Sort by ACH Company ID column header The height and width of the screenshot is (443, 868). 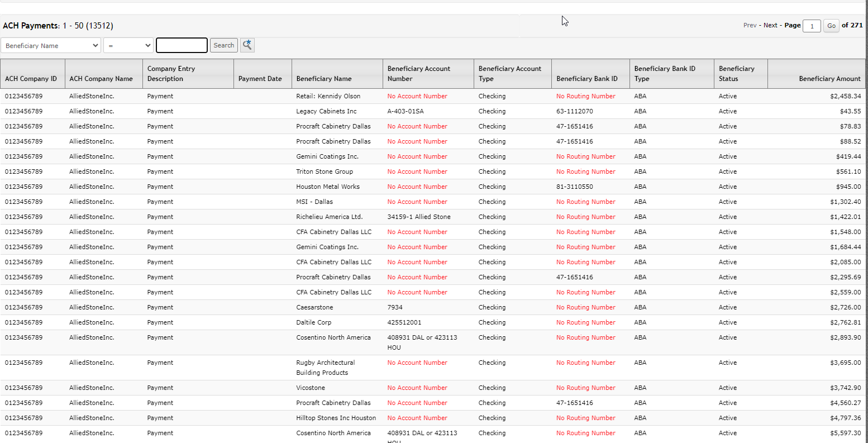tap(33, 74)
